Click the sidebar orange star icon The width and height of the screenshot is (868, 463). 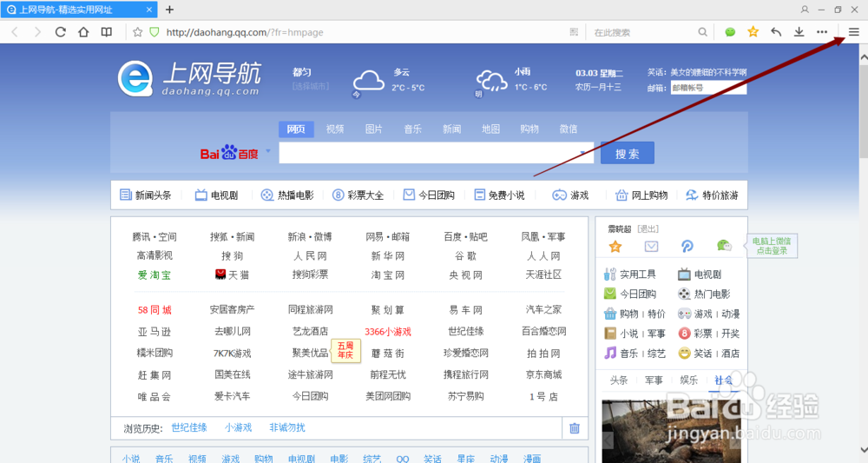(615, 247)
